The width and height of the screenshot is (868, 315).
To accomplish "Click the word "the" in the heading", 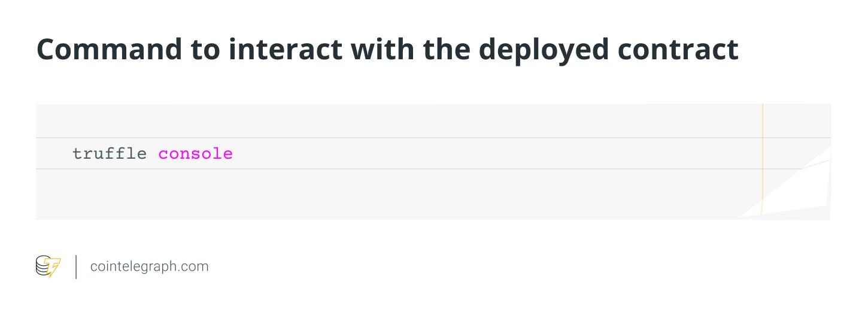I will tap(447, 50).
